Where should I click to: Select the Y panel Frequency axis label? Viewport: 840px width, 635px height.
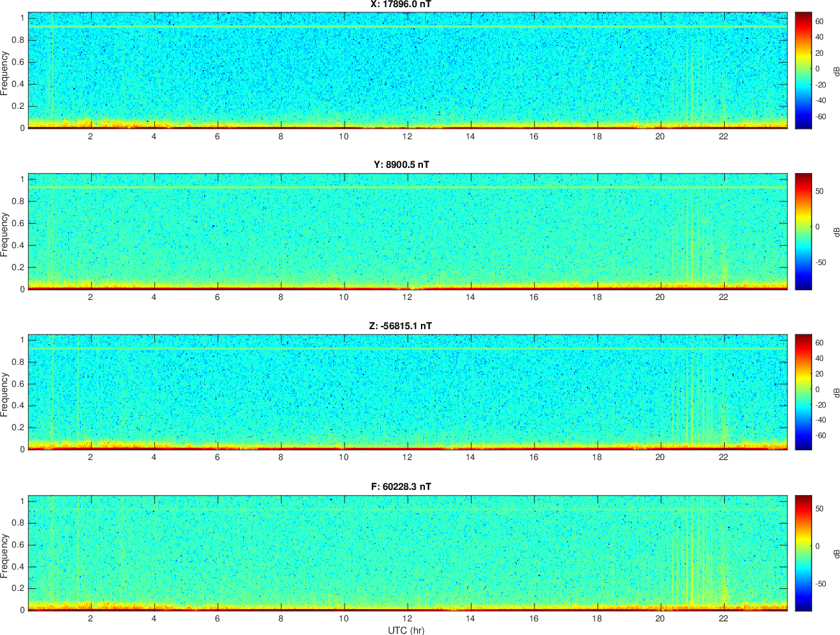pos(5,235)
